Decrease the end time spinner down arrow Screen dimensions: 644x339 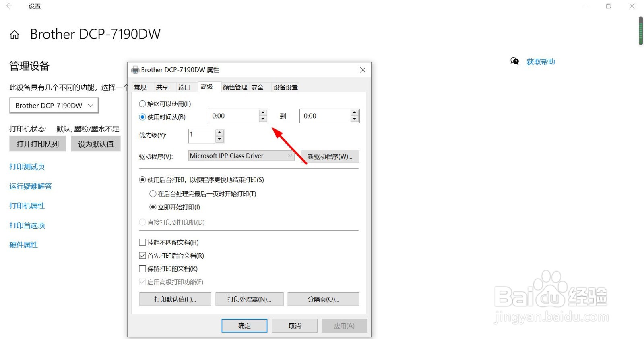click(355, 119)
